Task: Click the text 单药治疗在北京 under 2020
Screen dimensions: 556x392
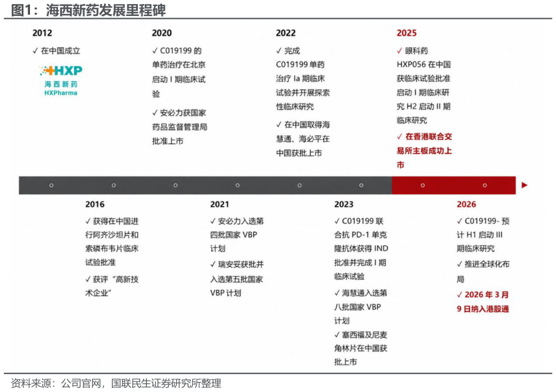Action: click(x=179, y=65)
